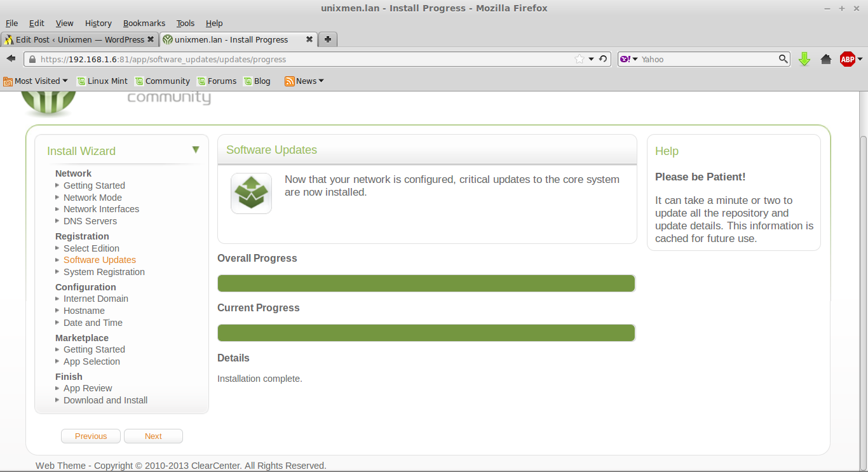The height and width of the screenshot is (472, 868).
Task: Click the lock icon in the address bar
Action: click(x=32, y=59)
